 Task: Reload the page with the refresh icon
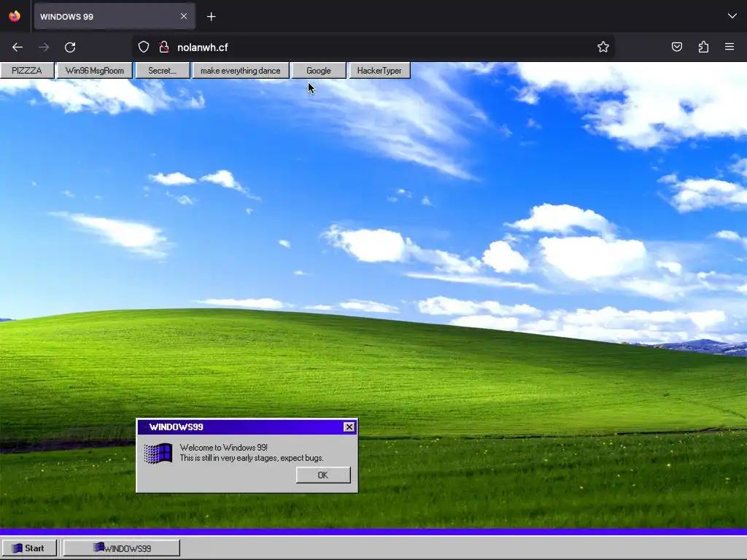click(x=70, y=47)
